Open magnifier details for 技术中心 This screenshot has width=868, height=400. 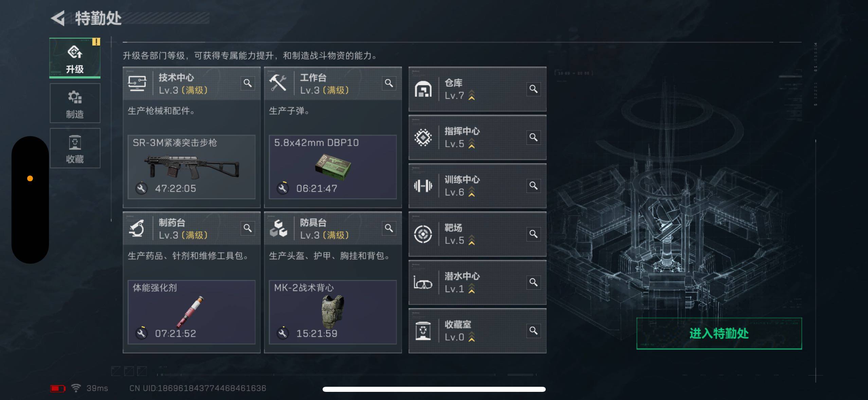248,83
